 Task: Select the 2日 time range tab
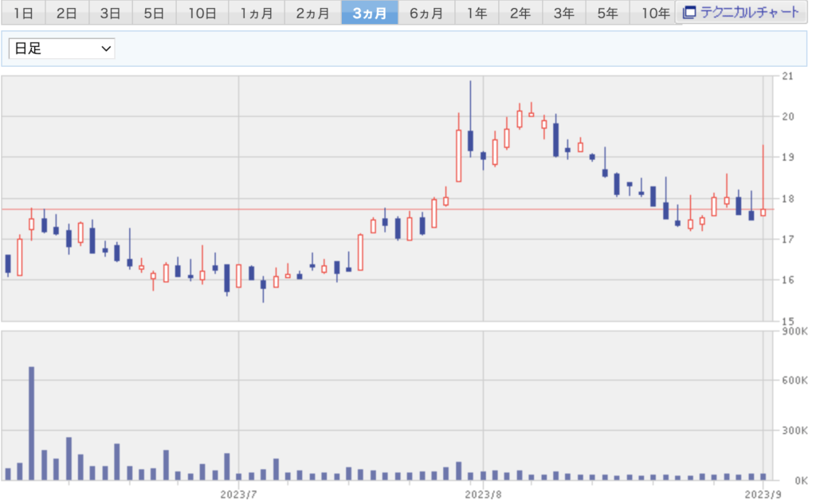pos(67,13)
